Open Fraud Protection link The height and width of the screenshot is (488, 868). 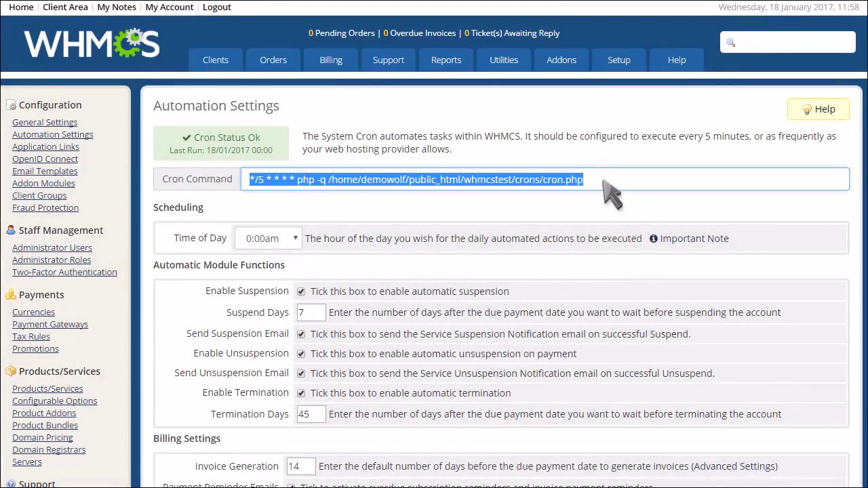[45, 208]
